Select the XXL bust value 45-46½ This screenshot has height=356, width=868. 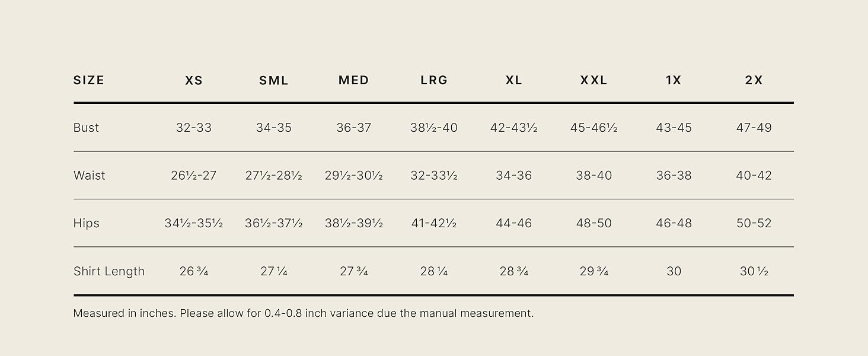tap(594, 128)
